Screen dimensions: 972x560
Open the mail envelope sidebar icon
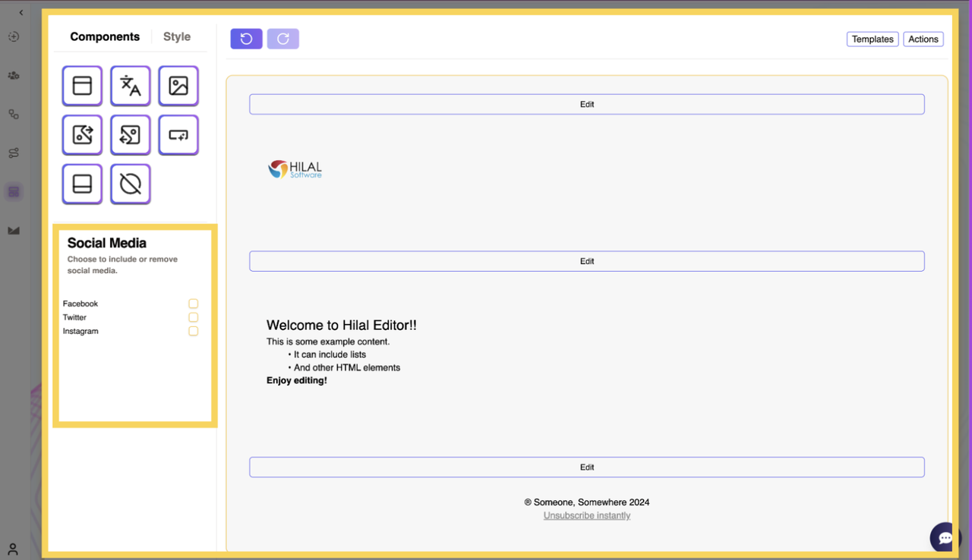(14, 231)
